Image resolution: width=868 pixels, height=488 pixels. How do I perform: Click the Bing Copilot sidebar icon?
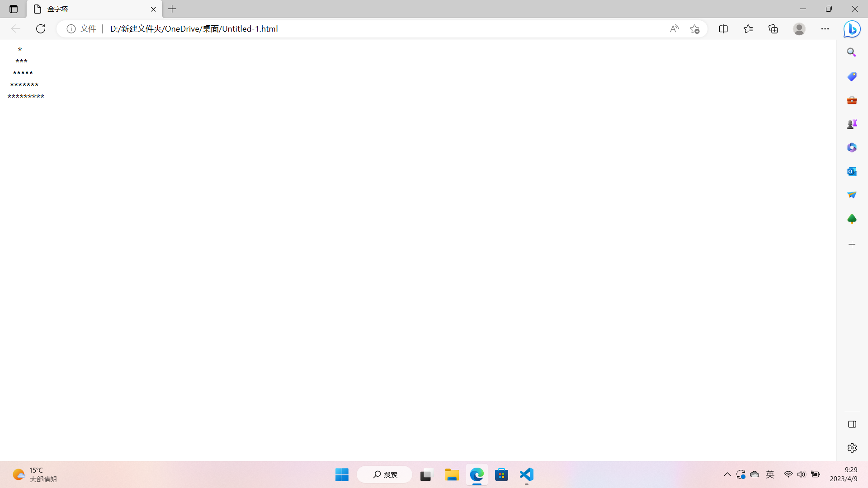(x=852, y=29)
